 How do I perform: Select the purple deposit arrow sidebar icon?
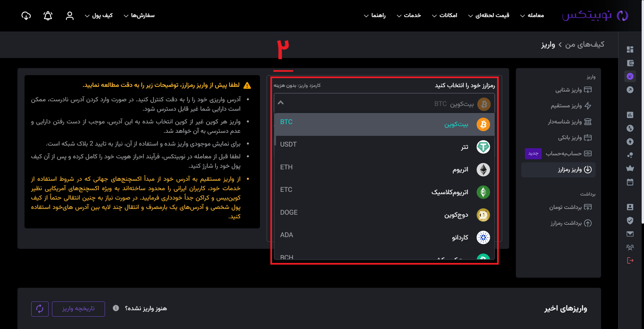[630, 76]
